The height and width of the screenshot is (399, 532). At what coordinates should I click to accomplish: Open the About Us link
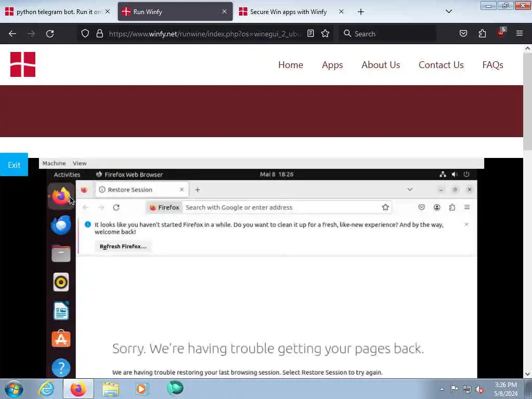click(381, 65)
